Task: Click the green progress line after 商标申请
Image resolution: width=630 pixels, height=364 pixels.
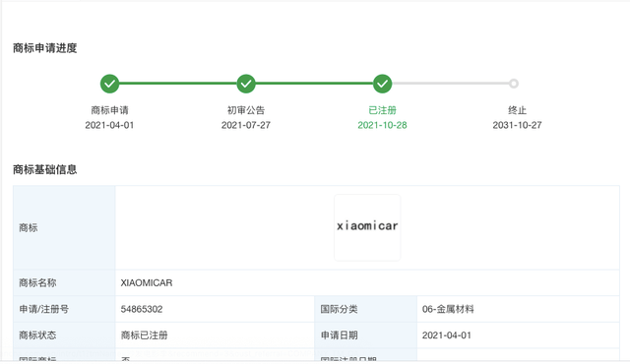Action: coord(177,84)
